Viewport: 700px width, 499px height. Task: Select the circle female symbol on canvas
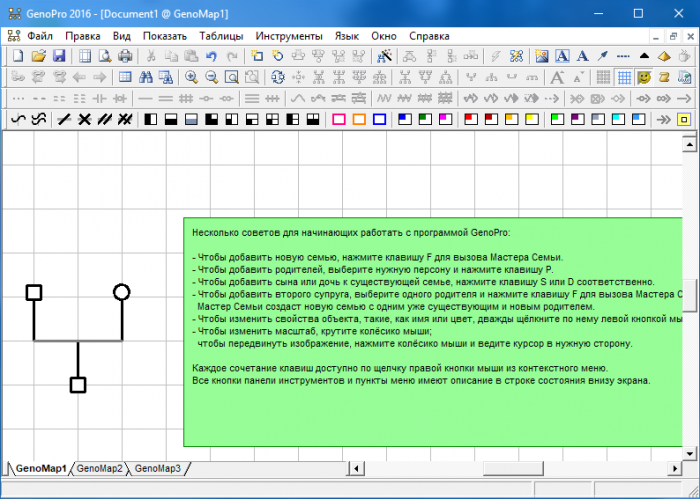click(x=121, y=292)
